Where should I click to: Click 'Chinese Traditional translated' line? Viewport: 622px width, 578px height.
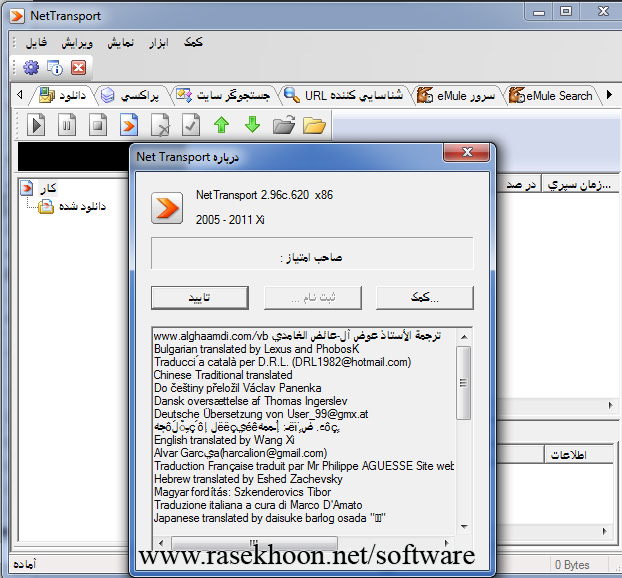pos(223,375)
